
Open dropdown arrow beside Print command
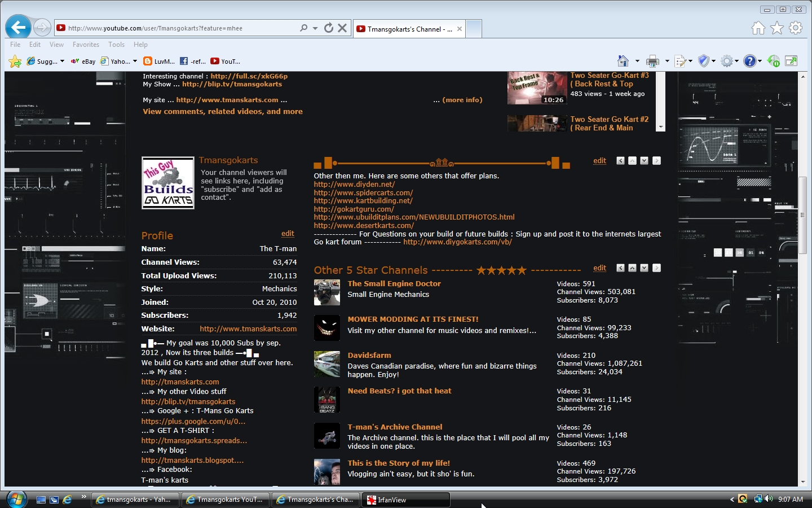[667, 61]
